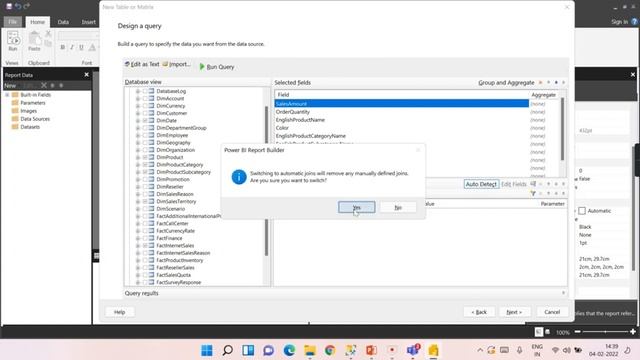This screenshot has height=360, width=640.
Task: Open the File menu tab
Action: [13, 22]
